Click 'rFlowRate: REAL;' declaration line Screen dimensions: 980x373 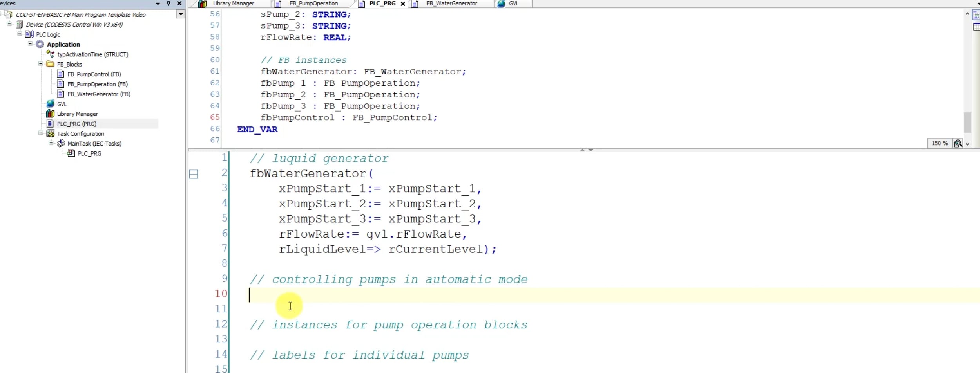point(306,37)
